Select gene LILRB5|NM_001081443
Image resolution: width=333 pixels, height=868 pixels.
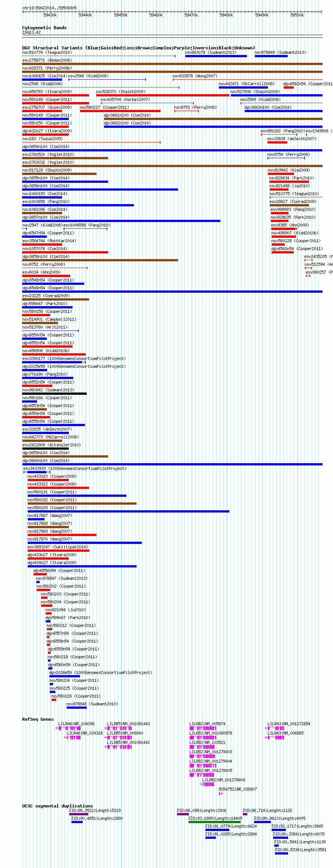128,724
